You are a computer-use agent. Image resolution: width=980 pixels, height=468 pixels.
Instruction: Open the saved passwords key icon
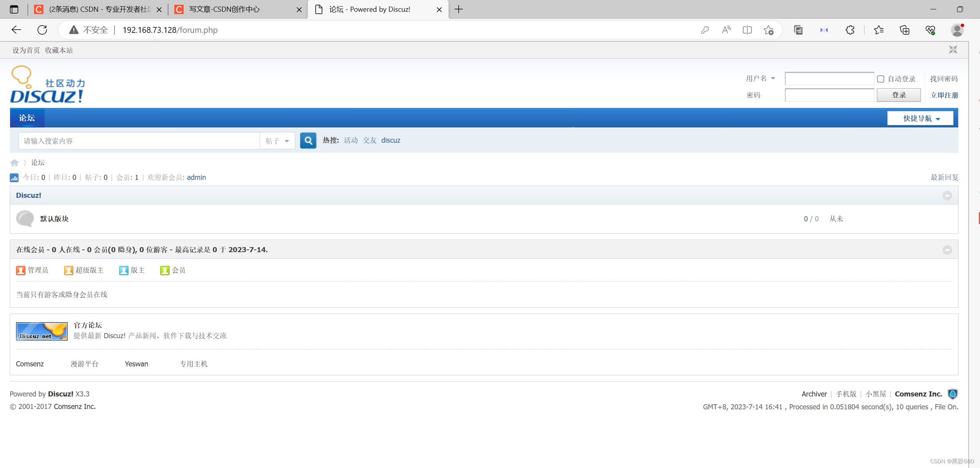705,30
